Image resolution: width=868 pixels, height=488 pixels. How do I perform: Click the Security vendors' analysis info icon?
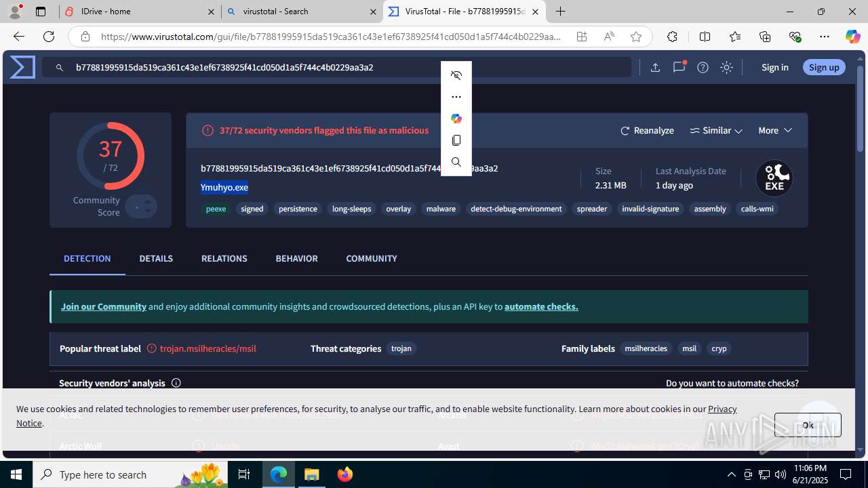pyautogui.click(x=176, y=383)
